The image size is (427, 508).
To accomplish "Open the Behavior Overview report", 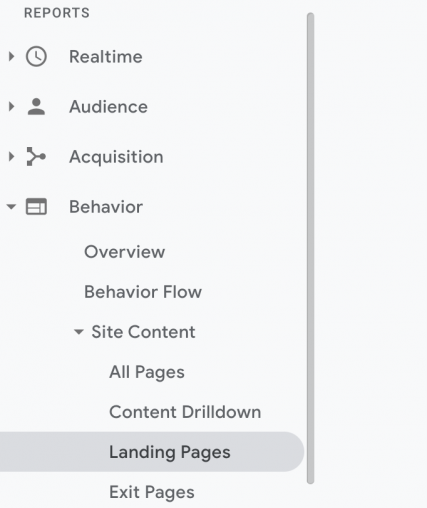I will [x=124, y=252].
